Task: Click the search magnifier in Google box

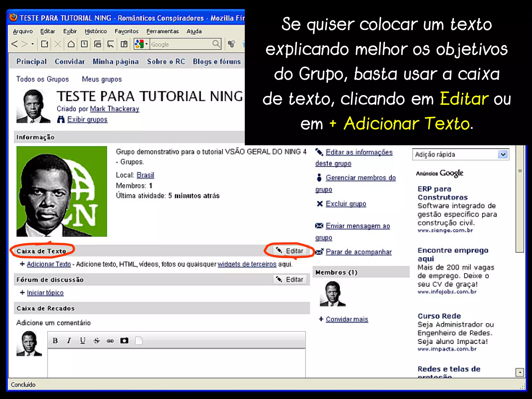Action: (216, 44)
